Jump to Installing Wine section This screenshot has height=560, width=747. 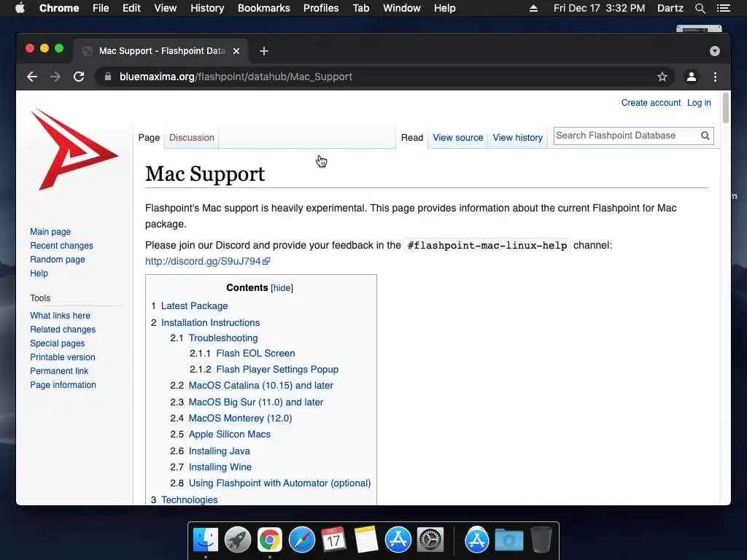click(x=220, y=467)
